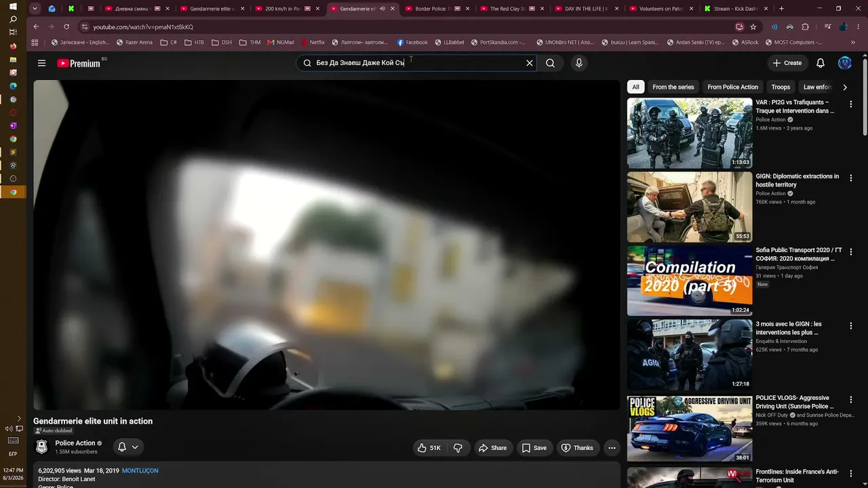Screen dimensions: 868x488
Task: Open options for Sofia Public Transport video
Action: click(x=851, y=251)
